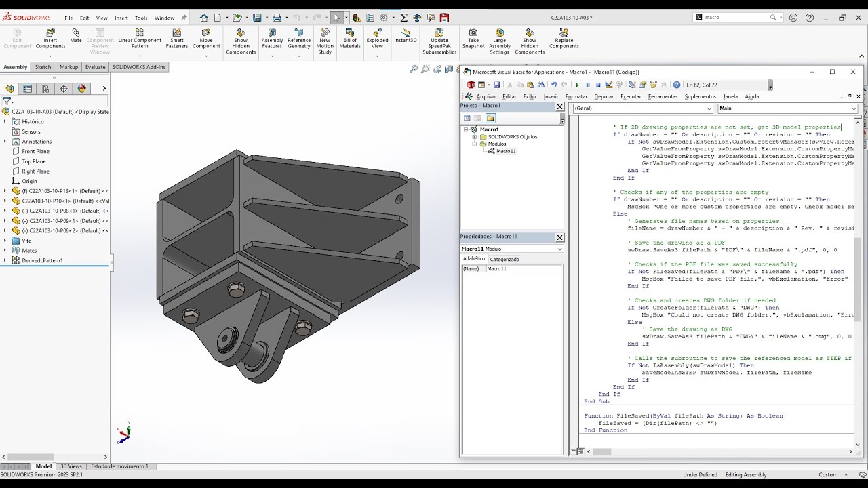Image resolution: width=868 pixels, height=488 pixels.
Task: Click Smart Fasteners tool
Action: [177, 39]
